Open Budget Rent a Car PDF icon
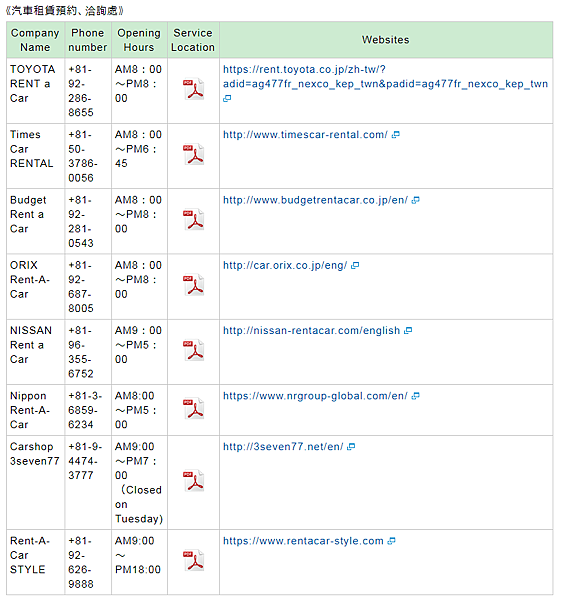Screen dimensions: 565x600 [194, 220]
